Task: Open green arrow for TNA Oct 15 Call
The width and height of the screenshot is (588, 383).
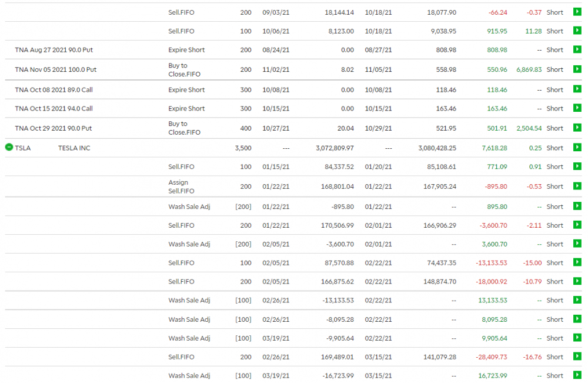Action: click(x=577, y=109)
